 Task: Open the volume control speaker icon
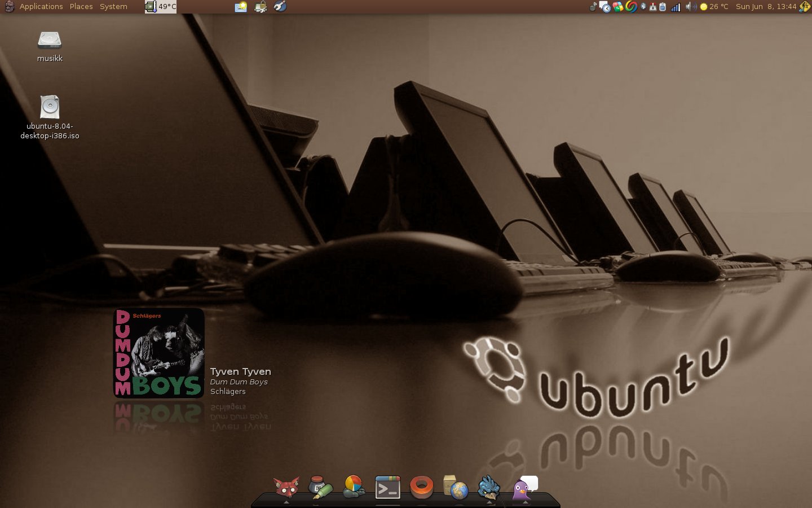[x=691, y=7]
